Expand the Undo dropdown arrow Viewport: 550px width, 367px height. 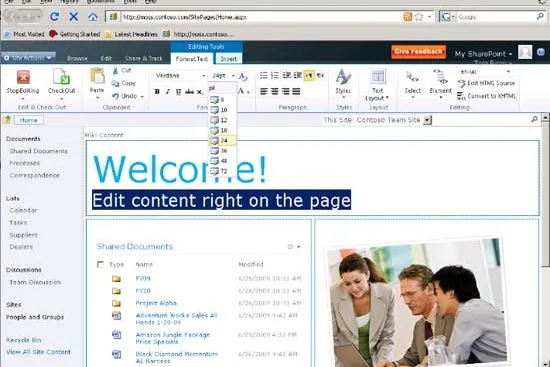tap(142, 96)
